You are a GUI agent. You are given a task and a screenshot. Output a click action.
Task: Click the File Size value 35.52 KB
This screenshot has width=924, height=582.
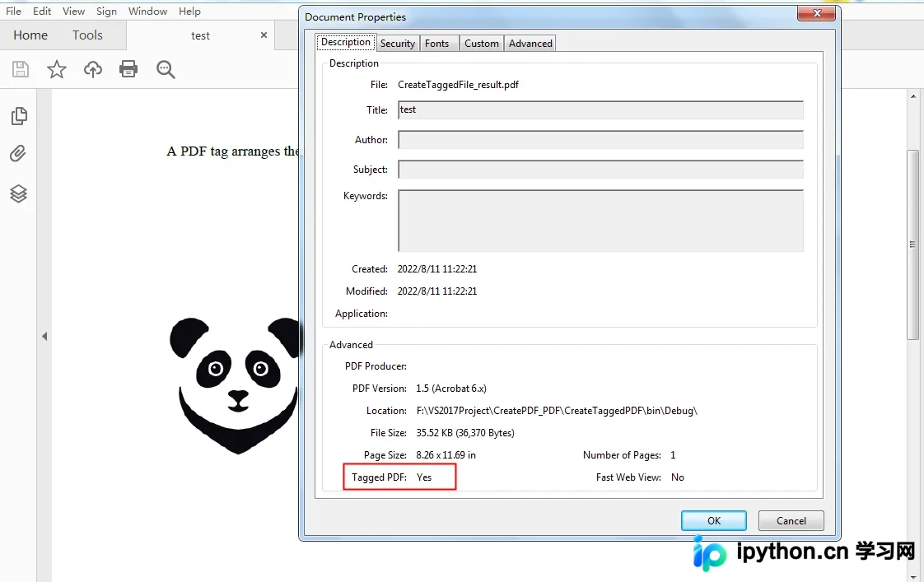pyautogui.click(x=465, y=433)
